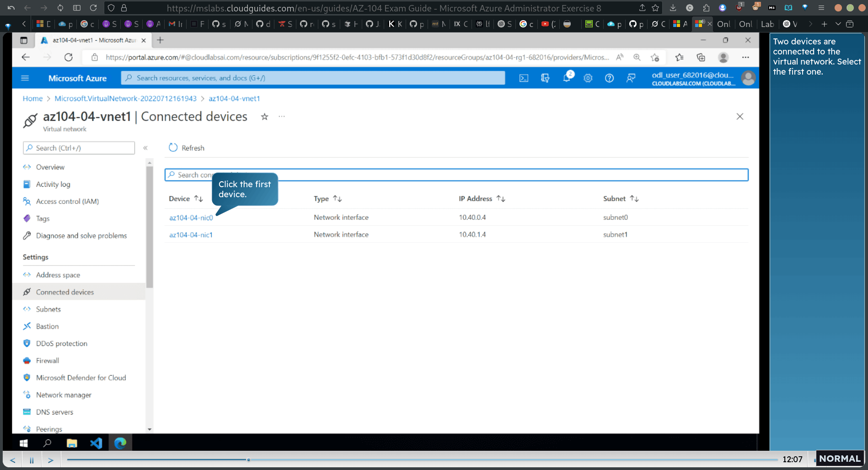Select Connected devices menu item

pos(79,292)
